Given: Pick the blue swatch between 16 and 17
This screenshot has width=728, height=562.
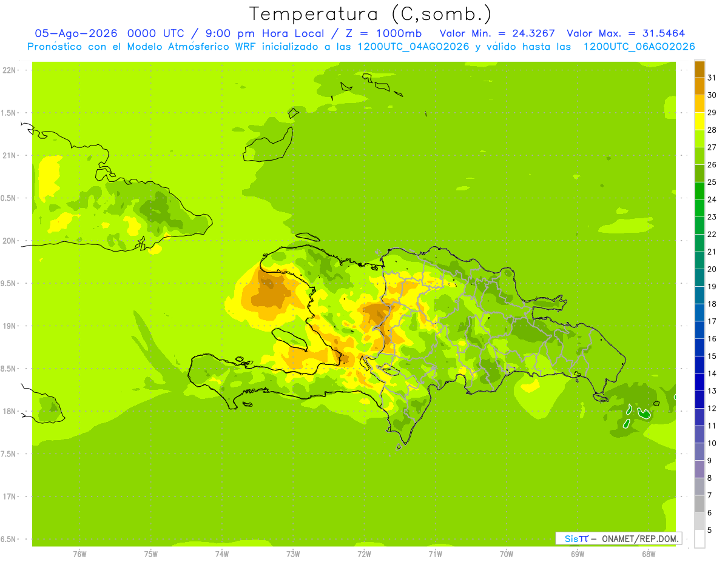Looking at the screenshot, I should pos(699,330).
